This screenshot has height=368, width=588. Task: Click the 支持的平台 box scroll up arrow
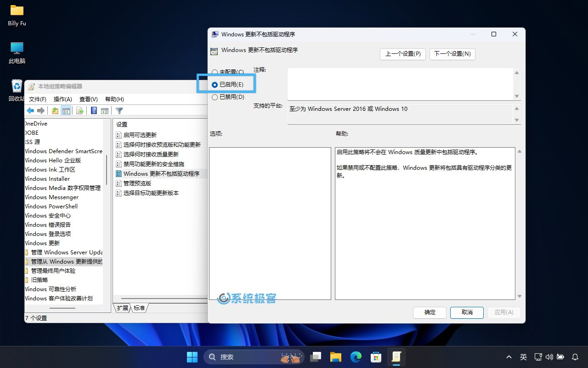(x=517, y=109)
